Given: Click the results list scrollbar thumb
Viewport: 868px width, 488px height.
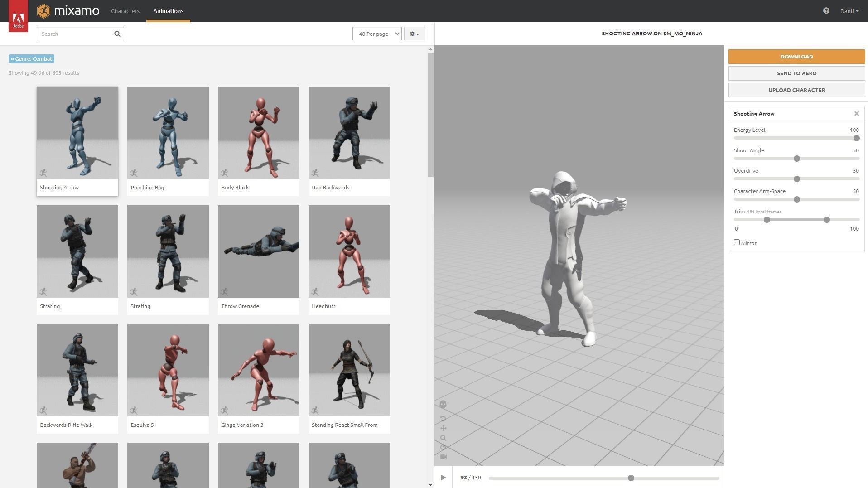Looking at the screenshot, I should pyautogui.click(x=430, y=115).
